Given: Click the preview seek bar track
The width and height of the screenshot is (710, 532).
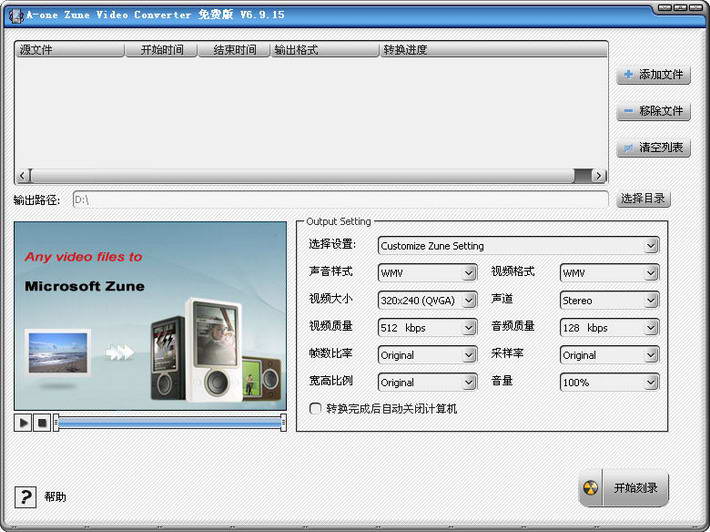Looking at the screenshot, I should [x=170, y=423].
